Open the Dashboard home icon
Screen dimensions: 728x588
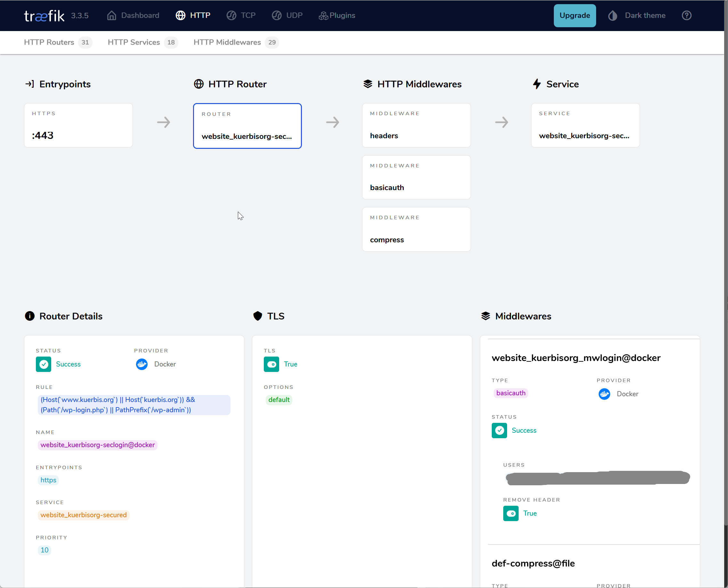(111, 16)
